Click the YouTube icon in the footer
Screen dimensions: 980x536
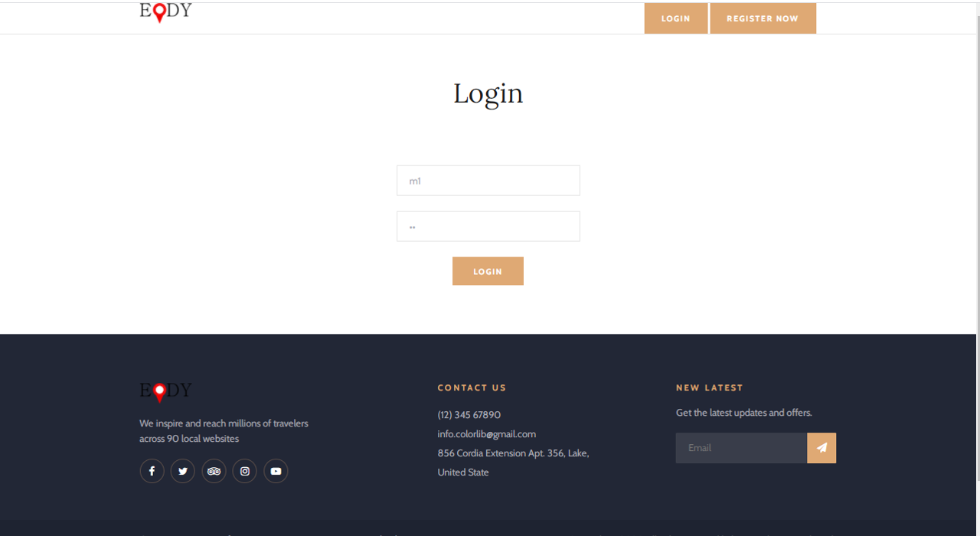276,471
